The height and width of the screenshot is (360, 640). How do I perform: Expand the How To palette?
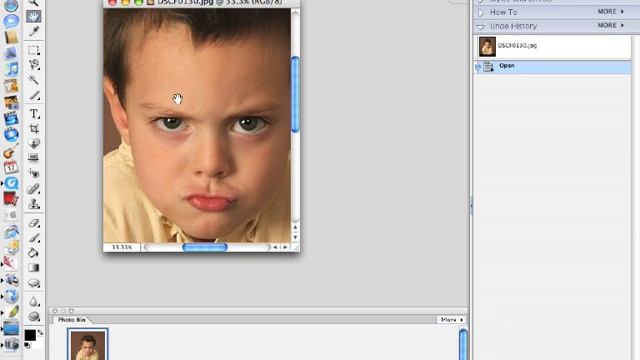point(481,13)
